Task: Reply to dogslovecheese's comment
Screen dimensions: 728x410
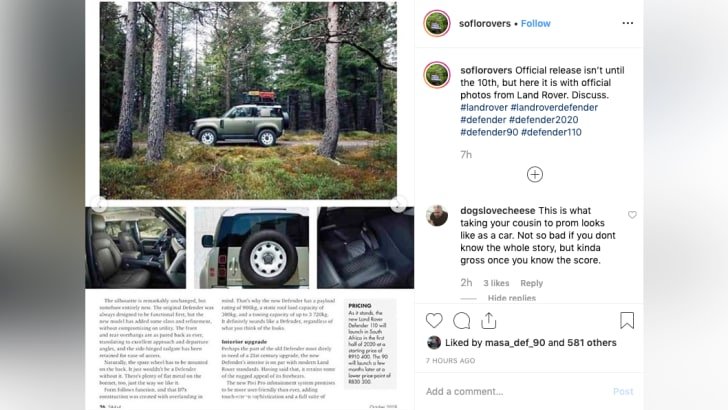Action: pos(531,283)
